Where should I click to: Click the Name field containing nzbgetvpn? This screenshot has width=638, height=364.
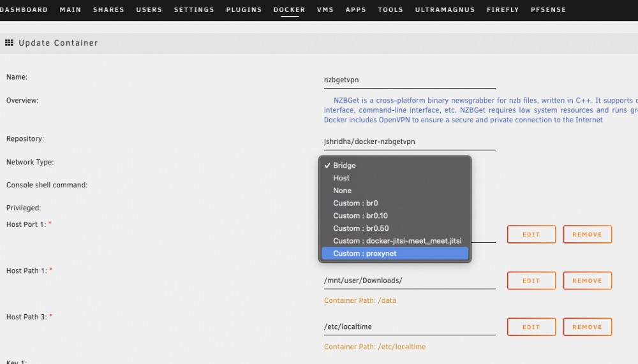point(410,80)
